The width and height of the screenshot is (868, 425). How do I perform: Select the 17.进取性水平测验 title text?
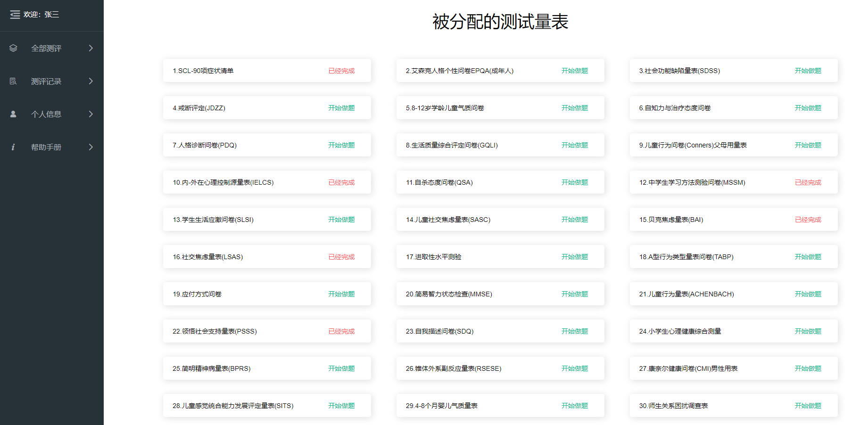pos(434,257)
